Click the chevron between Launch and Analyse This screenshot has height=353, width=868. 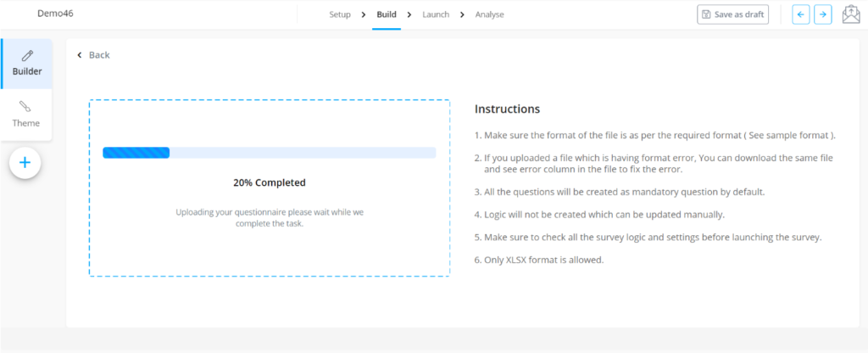point(462,14)
